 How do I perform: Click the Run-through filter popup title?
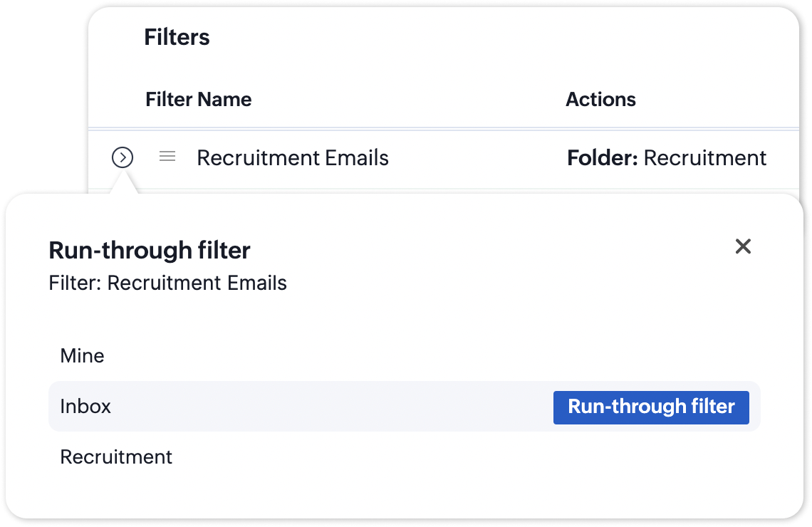click(150, 250)
